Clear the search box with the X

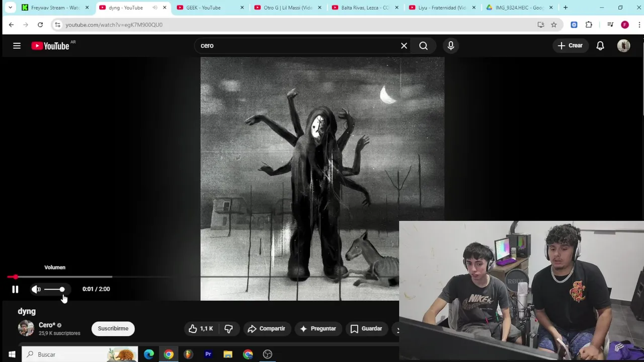tap(404, 46)
